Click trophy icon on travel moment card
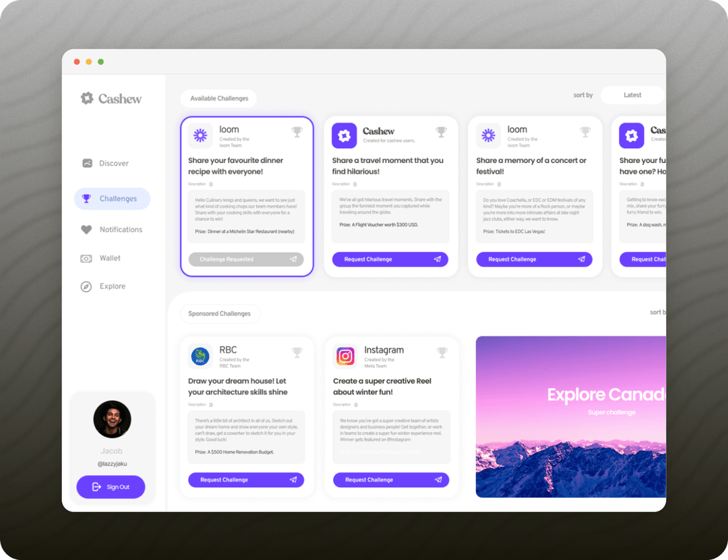This screenshot has width=728, height=560. (x=442, y=132)
